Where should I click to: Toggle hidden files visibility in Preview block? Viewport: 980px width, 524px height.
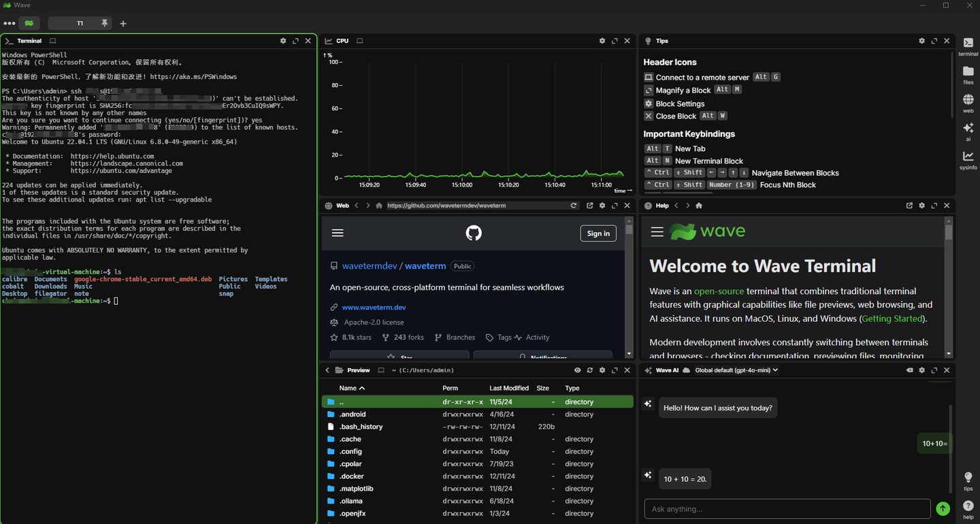[577, 370]
